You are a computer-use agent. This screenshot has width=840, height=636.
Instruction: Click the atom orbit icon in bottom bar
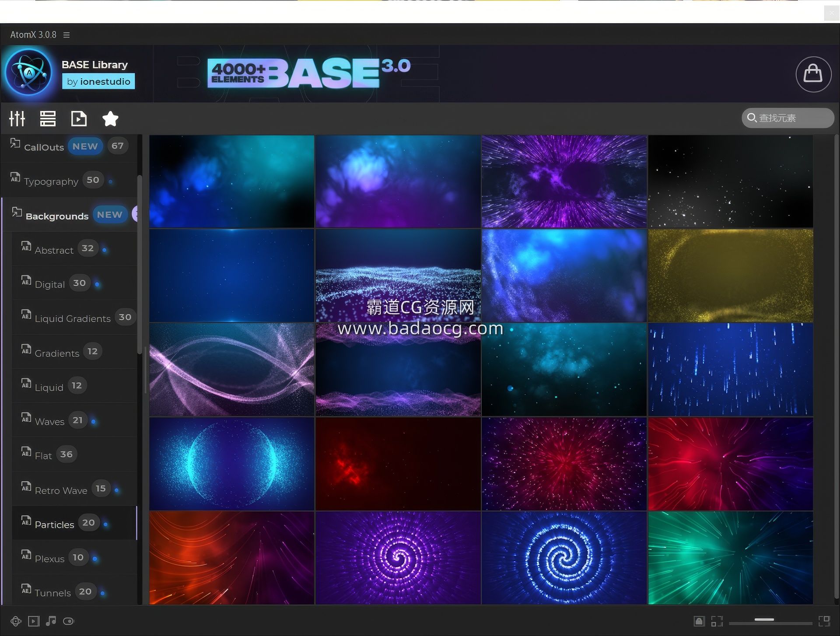[16, 621]
